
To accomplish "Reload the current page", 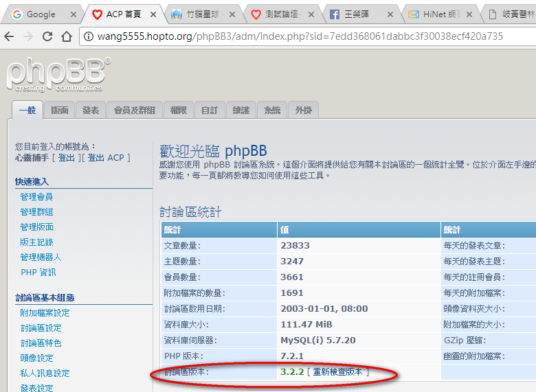I will pos(48,36).
